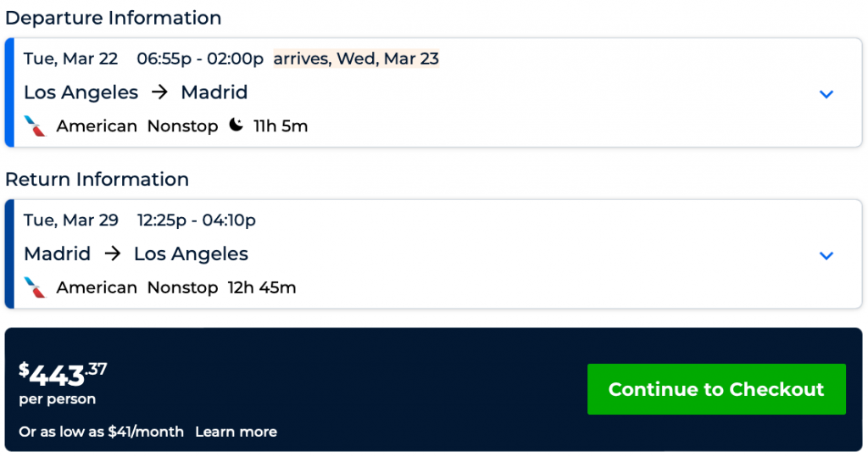This screenshot has width=868, height=457.
Task: Expand the Los Angeles to Madrid flight details
Action: [x=826, y=93]
